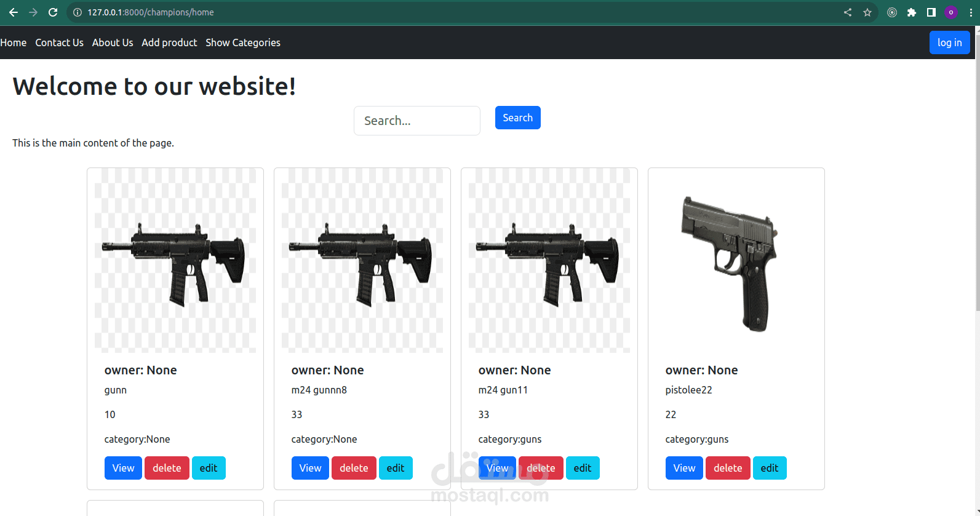Click the browser forward arrow

pyautogui.click(x=33, y=12)
